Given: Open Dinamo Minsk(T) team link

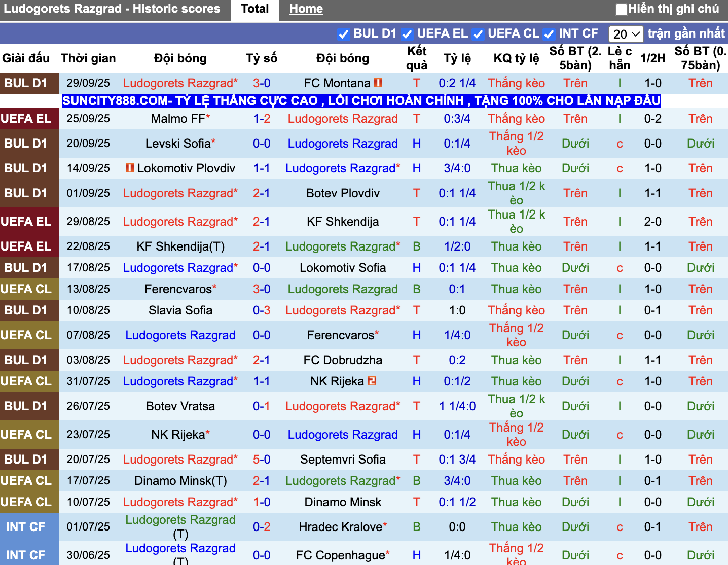Looking at the screenshot, I should tap(180, 480).
